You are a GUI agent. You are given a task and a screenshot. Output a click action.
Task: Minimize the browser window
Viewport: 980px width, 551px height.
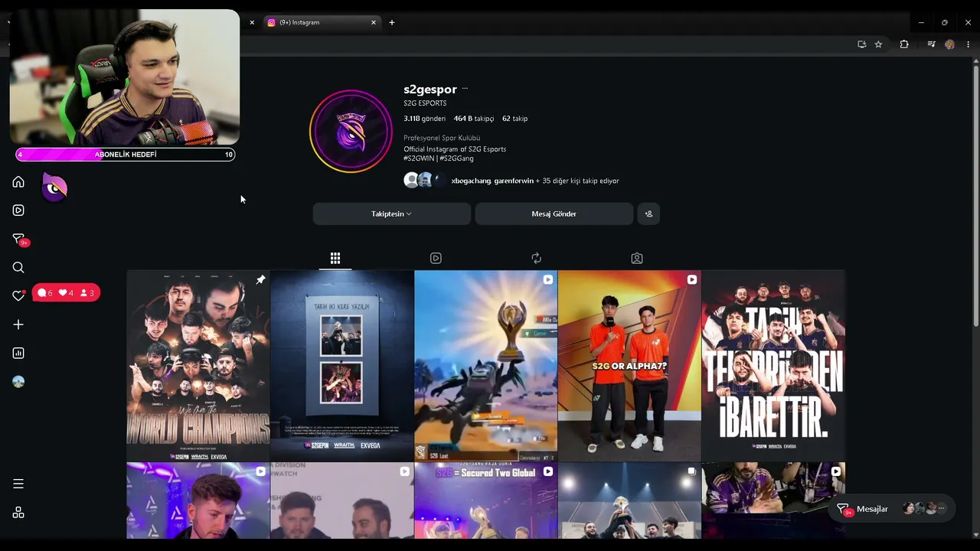921,22
